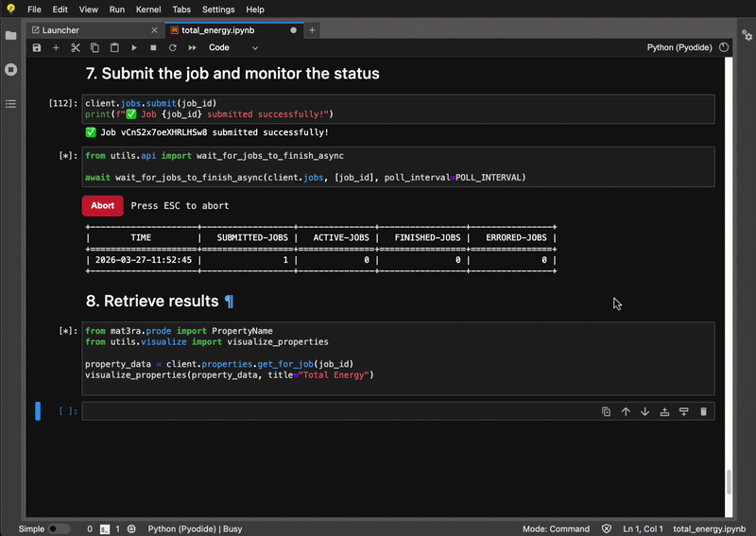Switch to the Launcher tab

tap(94, 30)
